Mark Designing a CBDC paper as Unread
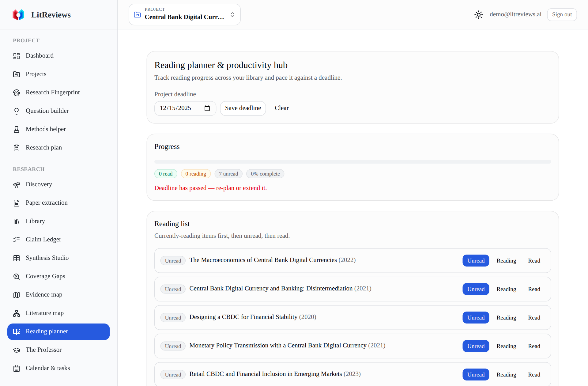Viewport: 588px width, 386px height. (x=476, y=318)
